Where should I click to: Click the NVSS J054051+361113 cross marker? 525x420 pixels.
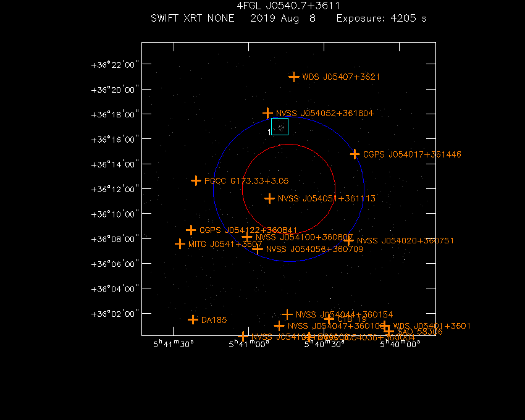coord(269,199)
